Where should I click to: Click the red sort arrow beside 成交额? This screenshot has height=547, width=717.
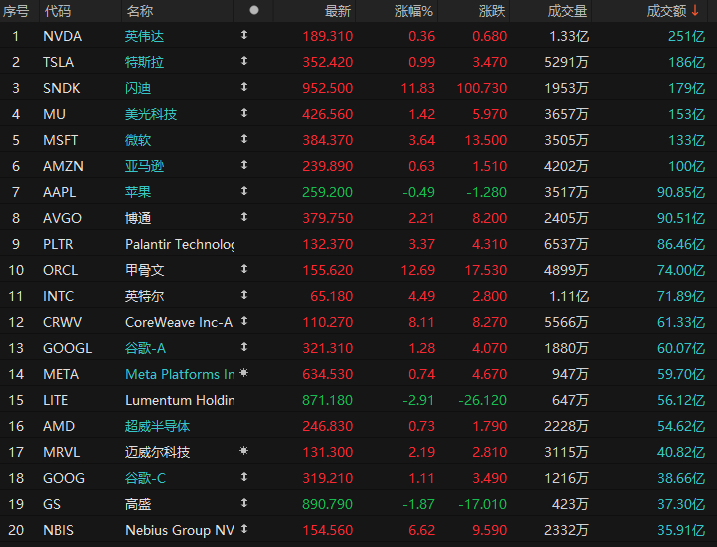(695, 11)
